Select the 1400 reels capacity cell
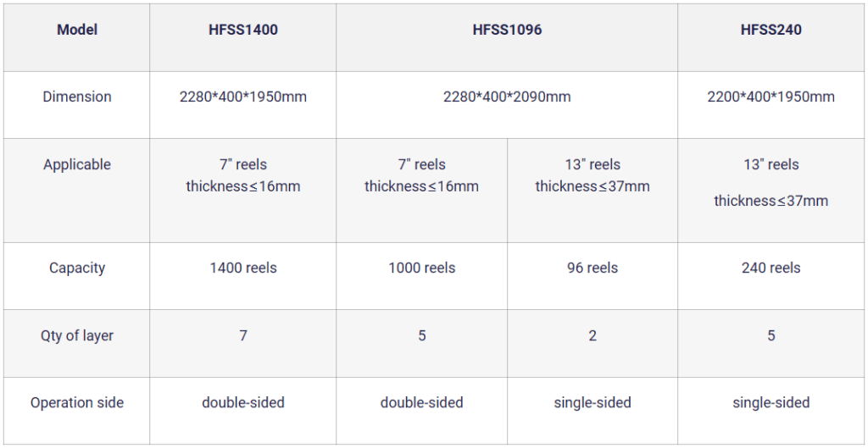The width and height of the screenshot is (868, 448). point(243,268)
